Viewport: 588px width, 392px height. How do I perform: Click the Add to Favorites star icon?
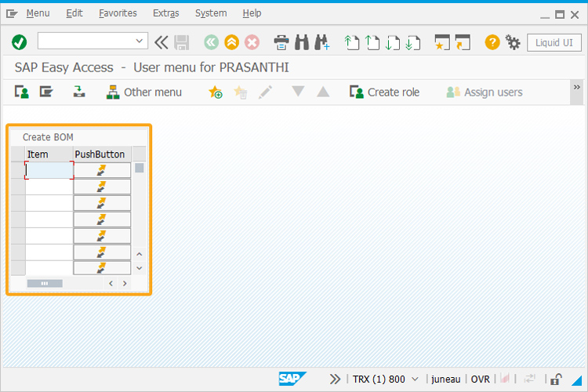[216, 92]
